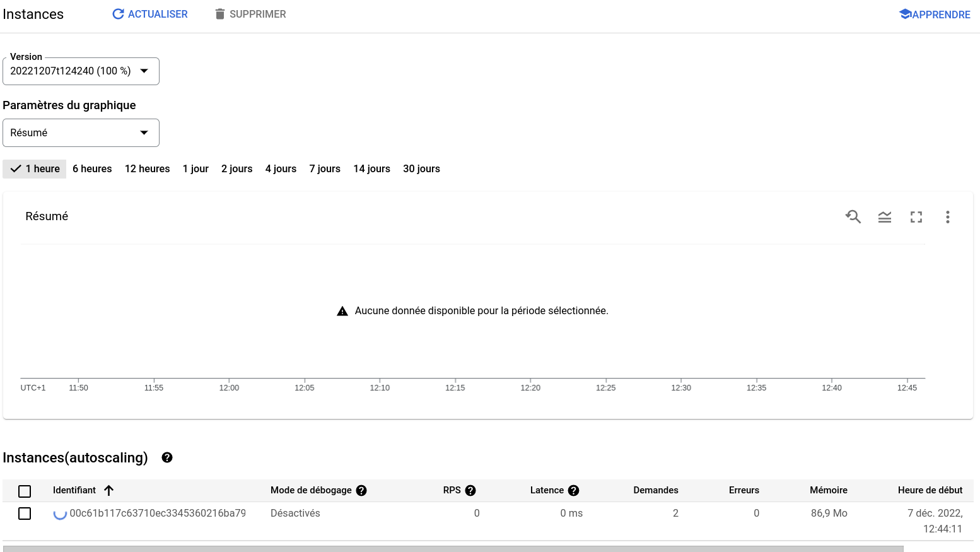Select the 30 jours time range

click(421, 168)
